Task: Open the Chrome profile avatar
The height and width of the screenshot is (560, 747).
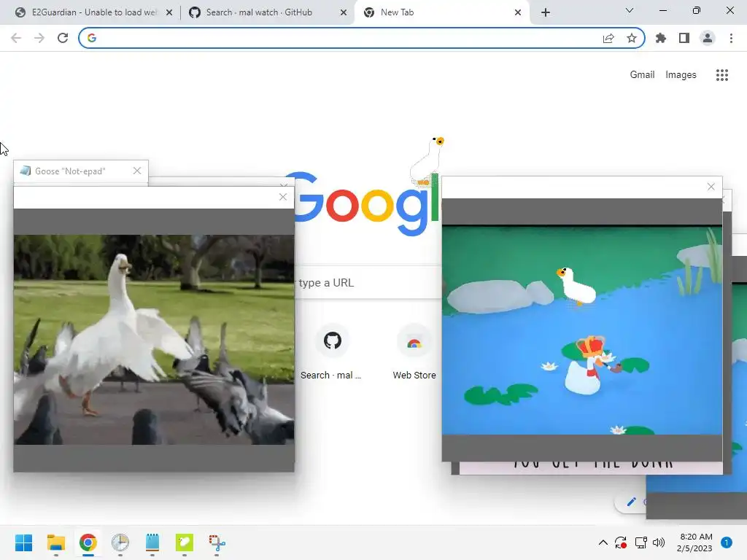Action: tap(708, 38)
